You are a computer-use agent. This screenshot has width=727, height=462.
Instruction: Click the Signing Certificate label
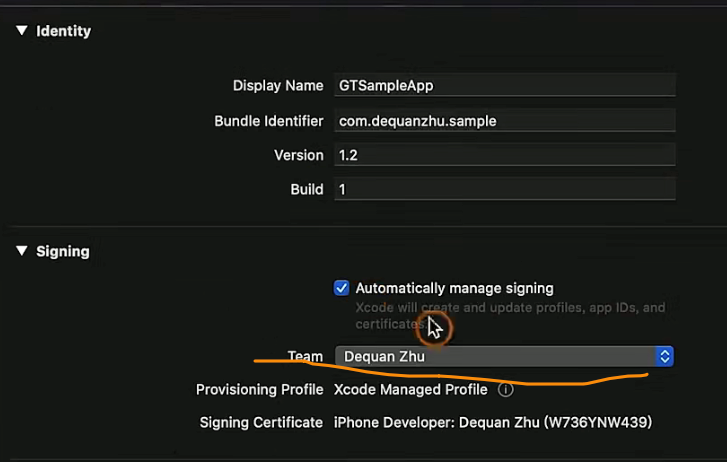click(261, 423)
